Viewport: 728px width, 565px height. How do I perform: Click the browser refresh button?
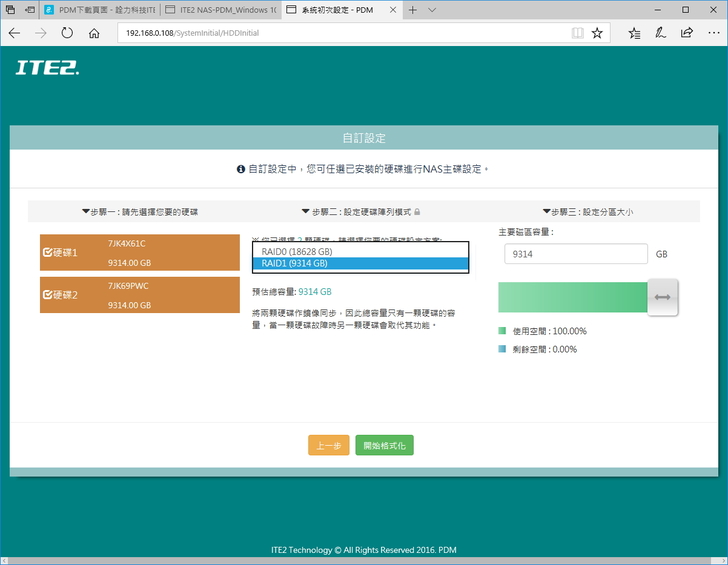coord(67,33)
